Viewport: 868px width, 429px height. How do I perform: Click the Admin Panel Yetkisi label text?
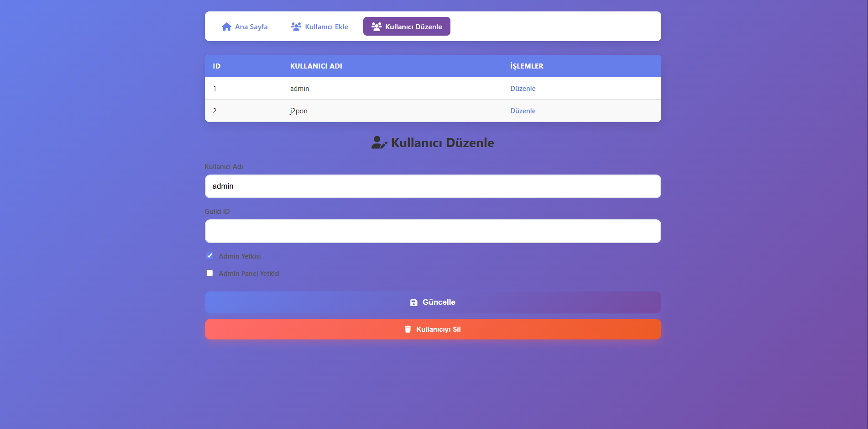click(249, 274)
